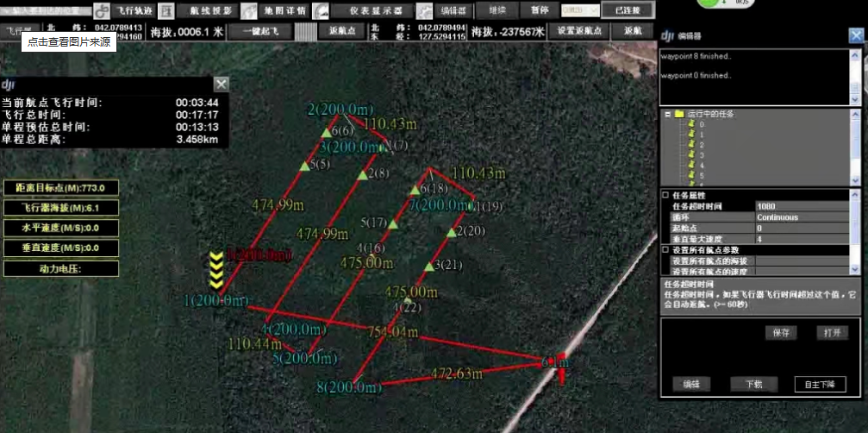Click the 下载 button in editor panel
868x433 pixels.
[x=747, y=384]
